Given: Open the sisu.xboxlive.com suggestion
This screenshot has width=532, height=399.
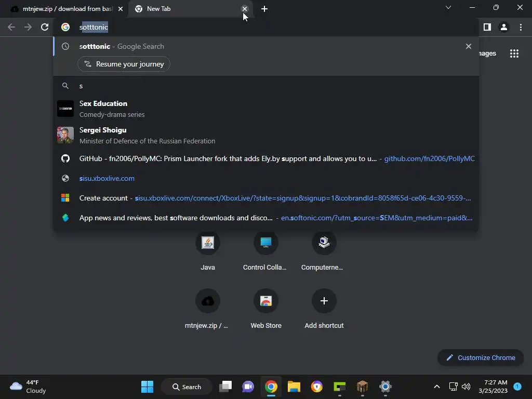Looking at the screenshot, I should [266, 179].
